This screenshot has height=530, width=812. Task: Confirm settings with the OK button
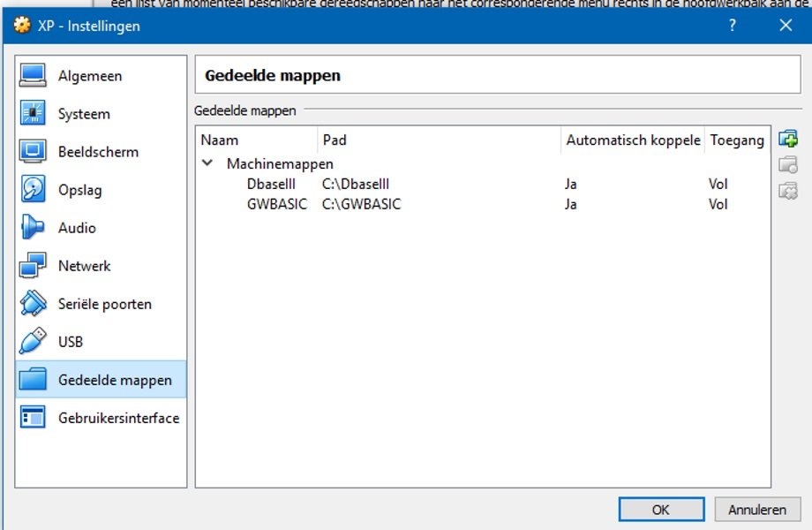coord(661,510)
